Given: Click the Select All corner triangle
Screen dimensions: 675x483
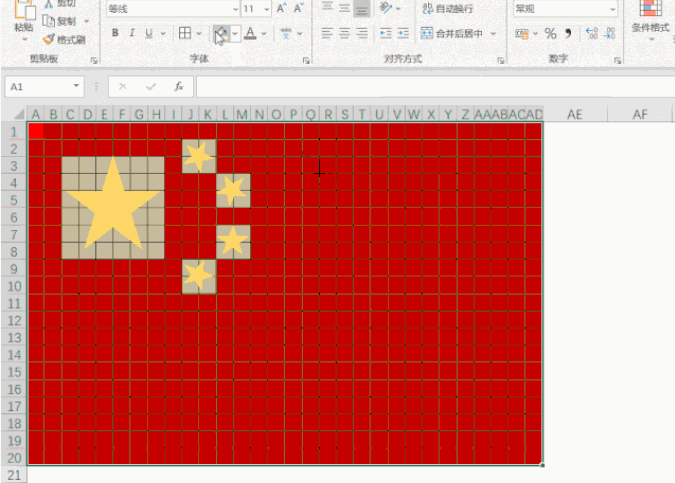Looking at the screenshot, I should [18, 114].
